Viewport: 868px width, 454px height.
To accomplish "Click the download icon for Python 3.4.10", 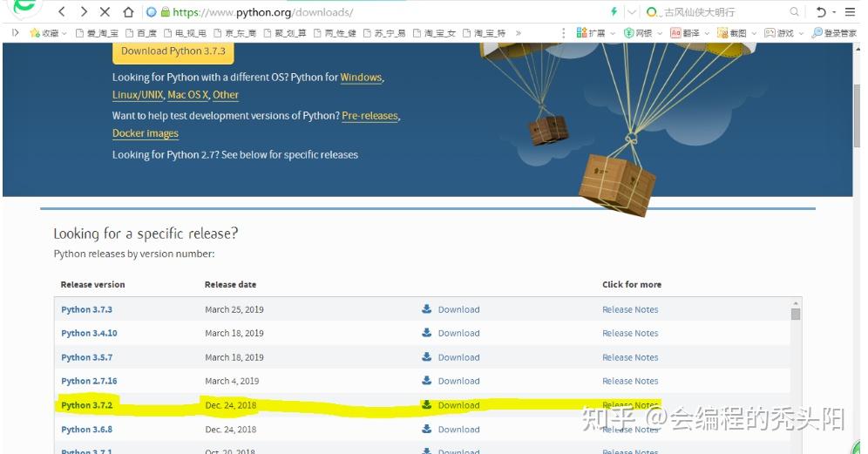I will click(x=427, y=333).
